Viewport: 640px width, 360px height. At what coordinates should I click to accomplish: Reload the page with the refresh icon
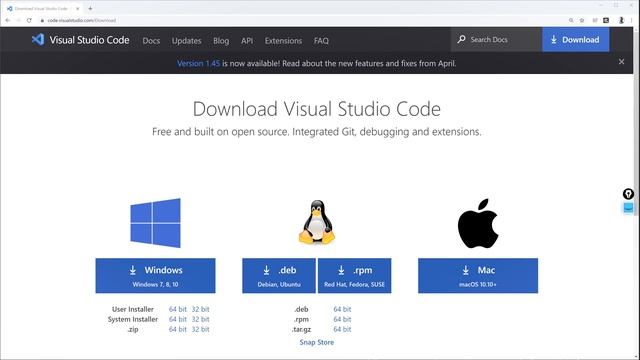(29, 20)
